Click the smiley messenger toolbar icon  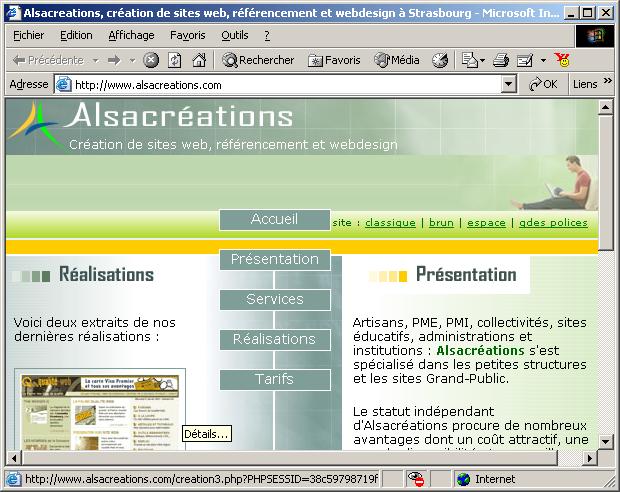(x=562, y=60)
